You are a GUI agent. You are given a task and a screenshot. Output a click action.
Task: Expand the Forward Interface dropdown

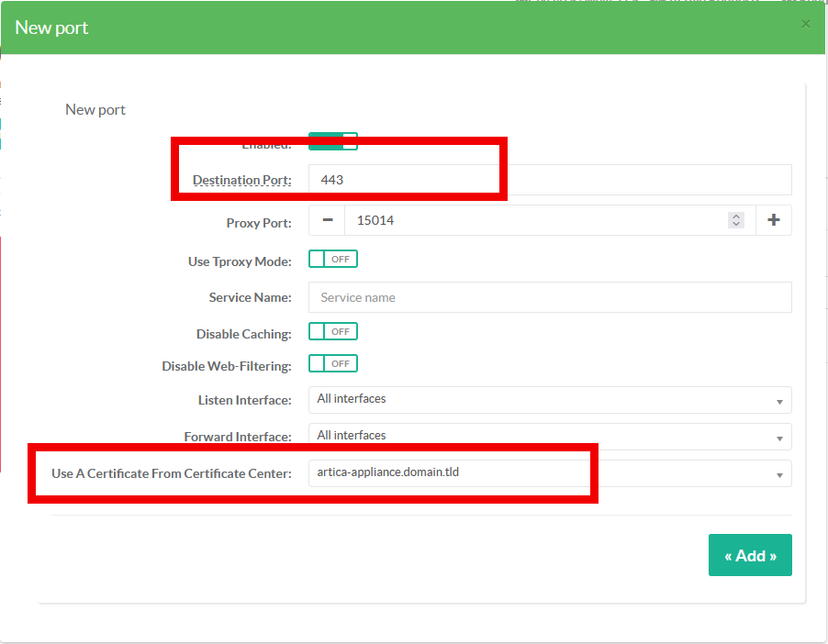(549, 436)
